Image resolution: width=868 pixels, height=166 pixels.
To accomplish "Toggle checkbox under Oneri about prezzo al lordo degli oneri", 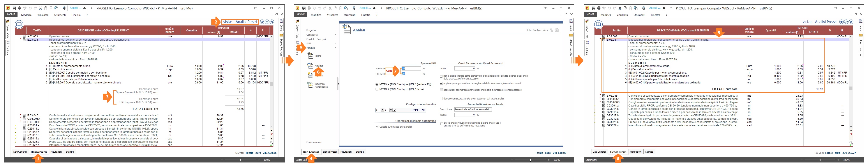I will [x=441, y=77].
